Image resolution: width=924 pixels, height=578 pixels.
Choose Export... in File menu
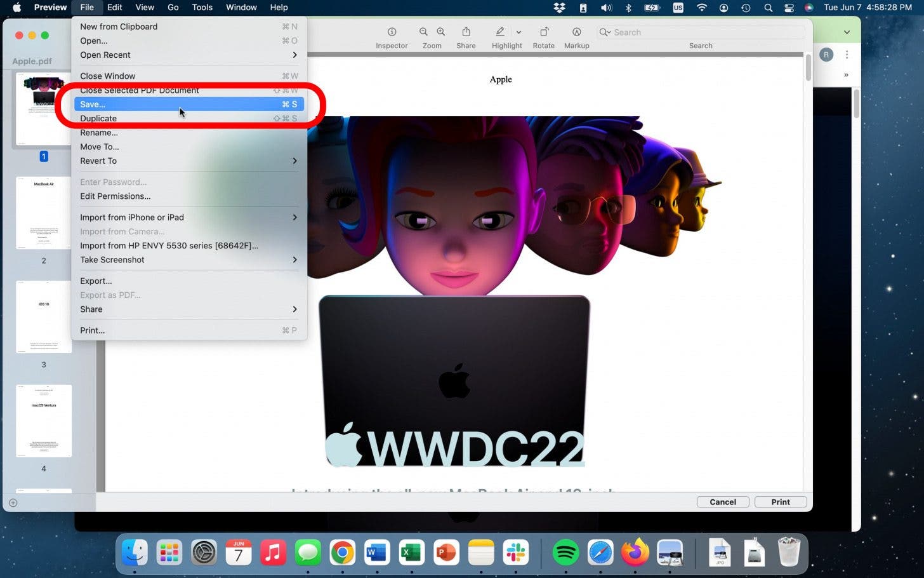point(188,281)
